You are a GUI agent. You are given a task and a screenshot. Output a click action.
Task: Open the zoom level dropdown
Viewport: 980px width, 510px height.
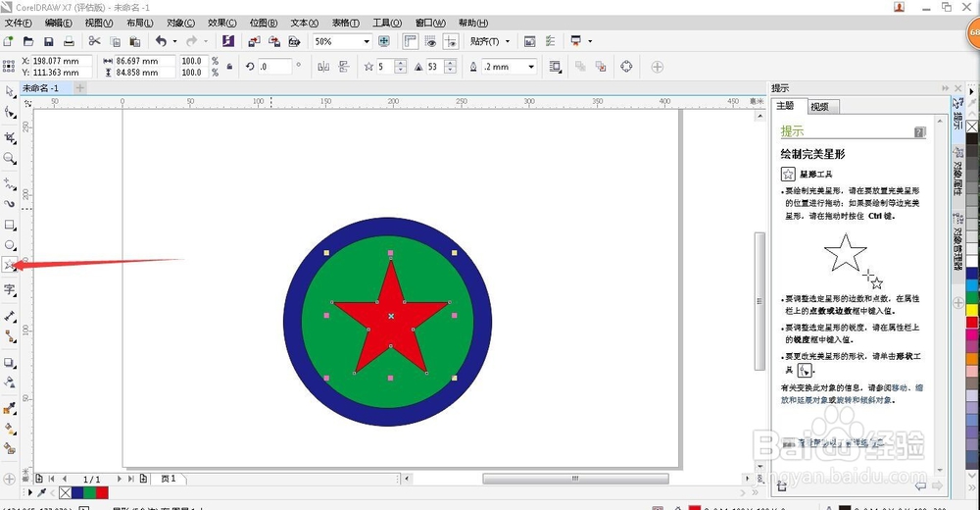point(367,41)
